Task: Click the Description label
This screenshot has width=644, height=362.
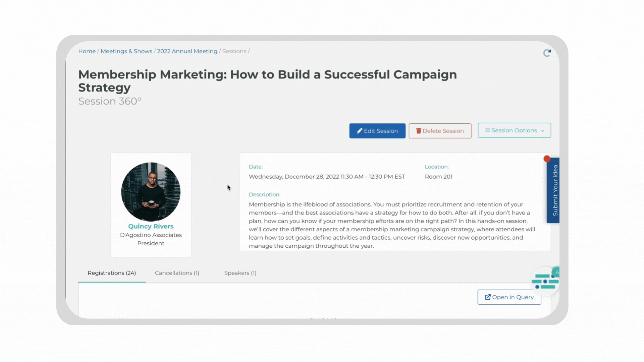Action: click(x=265, y=194)
